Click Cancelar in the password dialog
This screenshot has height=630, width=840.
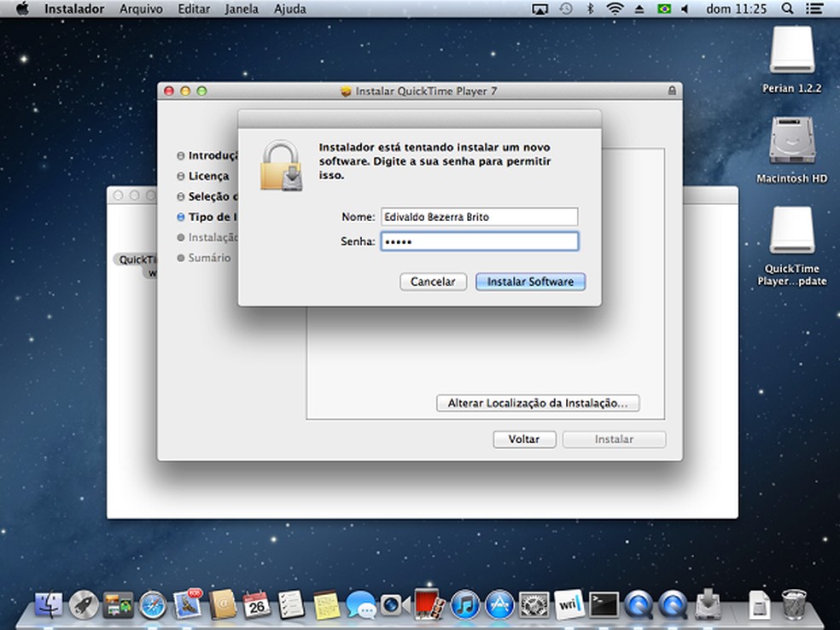433,282
